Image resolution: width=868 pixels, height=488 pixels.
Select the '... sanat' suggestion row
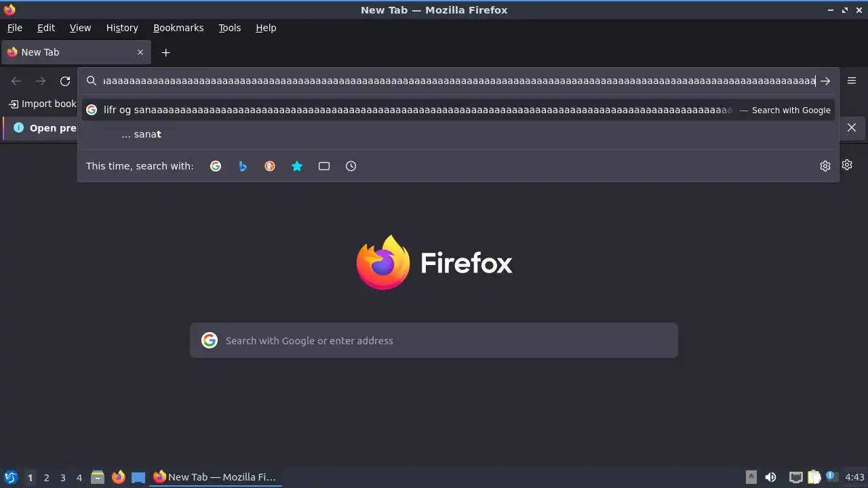click(458, 134)
